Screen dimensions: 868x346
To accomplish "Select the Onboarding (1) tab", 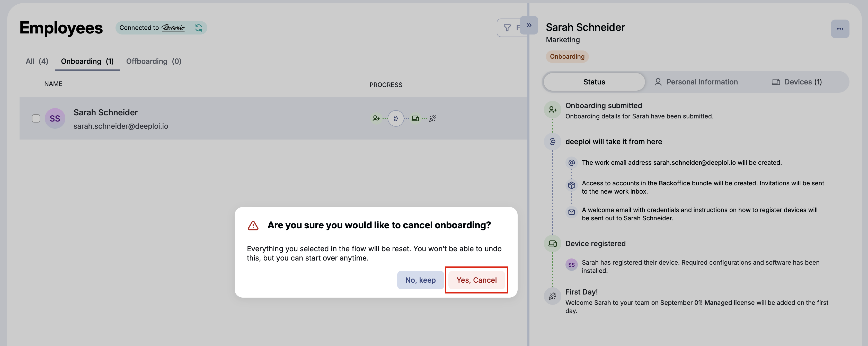I will [x=87, y=61].
